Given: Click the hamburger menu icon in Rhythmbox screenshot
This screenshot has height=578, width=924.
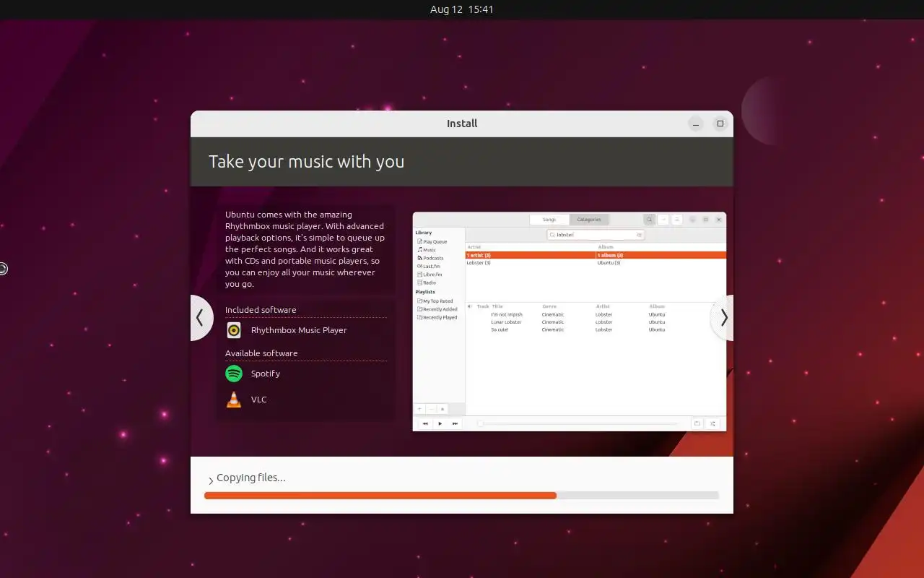Looking at the screenshot, I should (677, 220).
